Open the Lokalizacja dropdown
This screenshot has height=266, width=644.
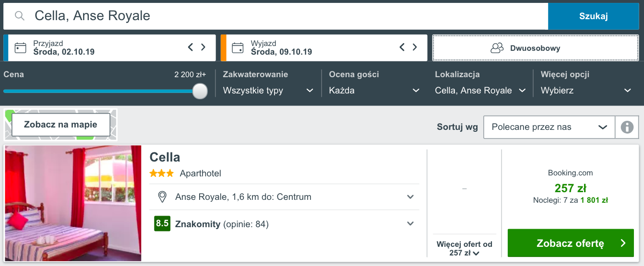pyautogui.click(x=480, y=91)
